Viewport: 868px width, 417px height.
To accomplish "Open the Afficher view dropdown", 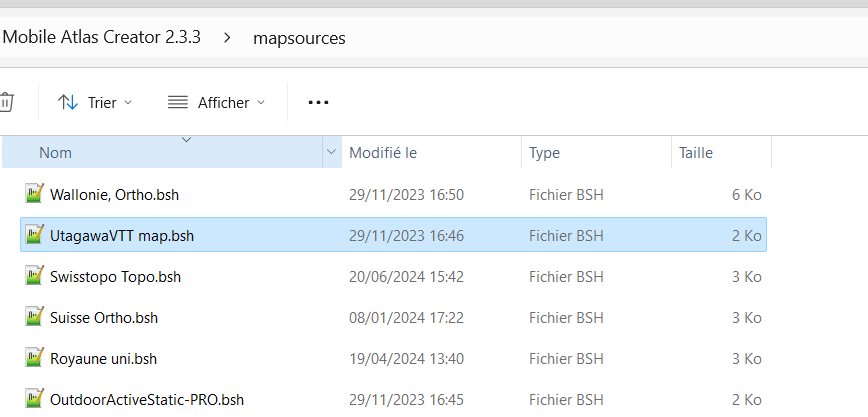I will [216, 102].
